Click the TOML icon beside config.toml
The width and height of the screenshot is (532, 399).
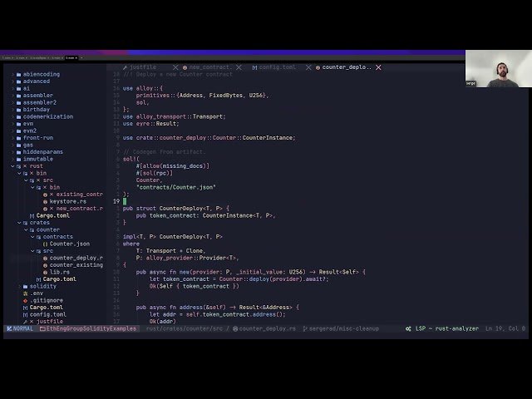click(26, 314)
